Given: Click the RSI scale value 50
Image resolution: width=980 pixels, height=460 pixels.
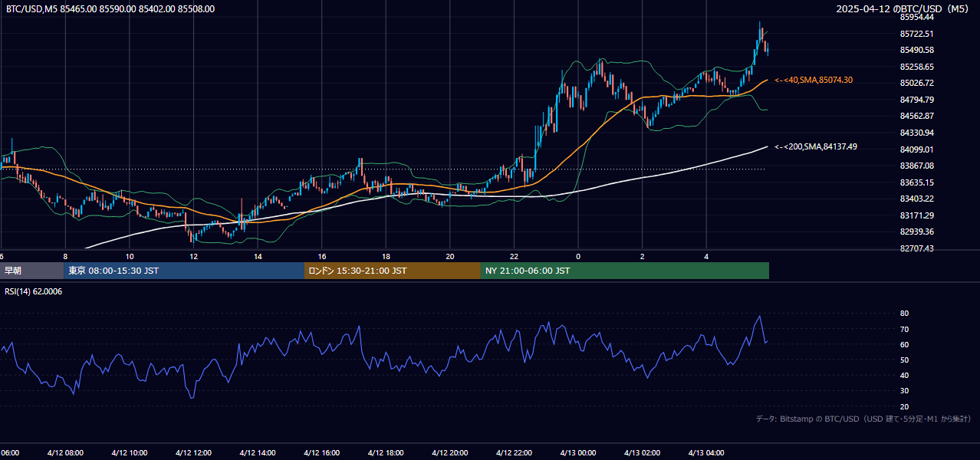Looking at the screenshot, I should 904,360.
